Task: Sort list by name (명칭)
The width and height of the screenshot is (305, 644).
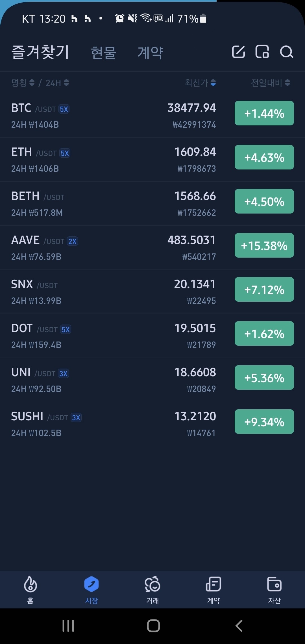Action: (23, 83)
